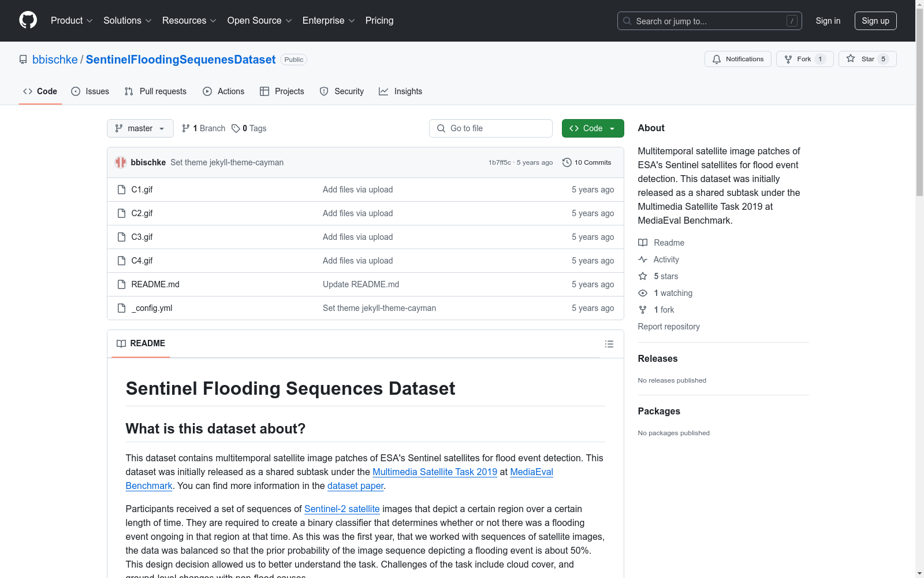The image size is (924, 578).
Task: Open README outline list icon
Action: pos(609,344)
